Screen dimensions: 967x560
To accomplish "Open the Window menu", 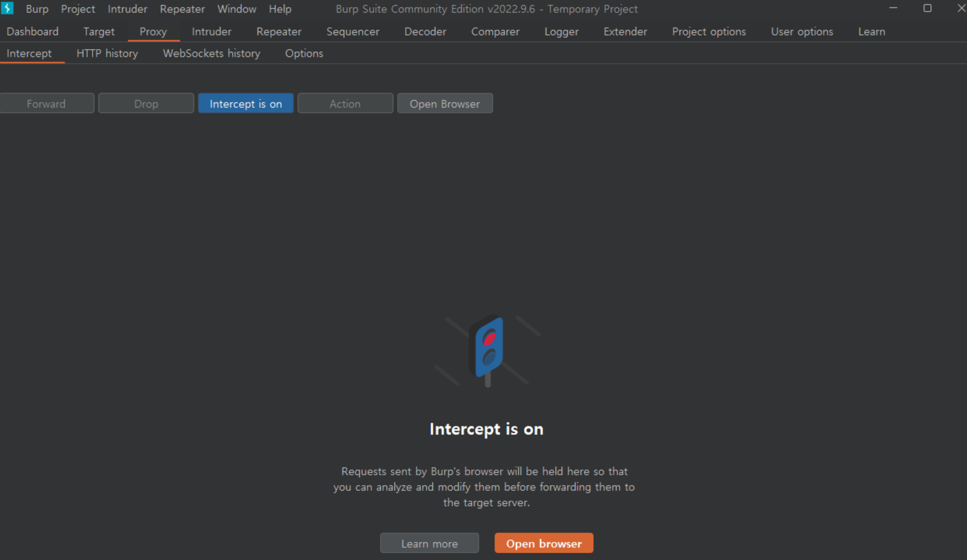I will pyautogui.click(x=237, y=9).
